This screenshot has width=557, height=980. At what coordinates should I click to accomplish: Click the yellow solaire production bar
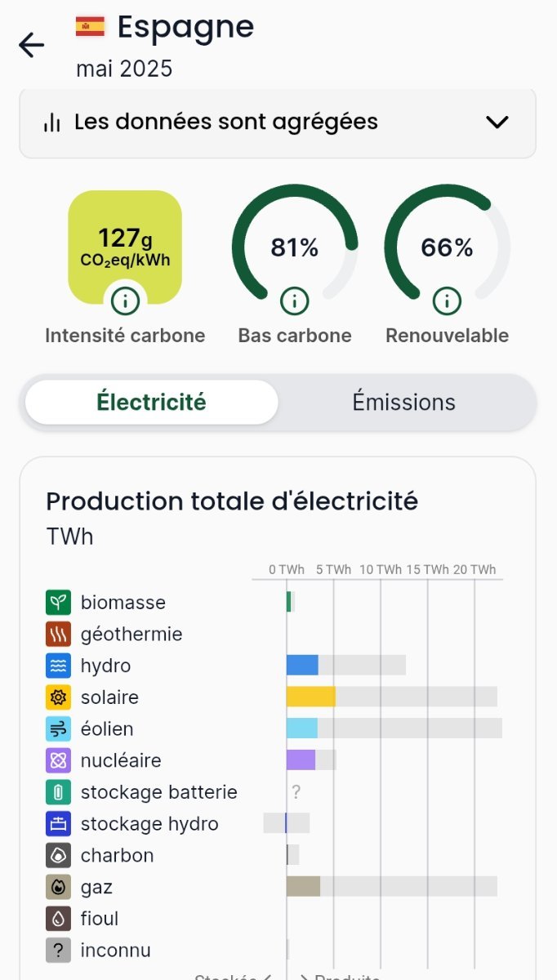click(x=310, y=697)
